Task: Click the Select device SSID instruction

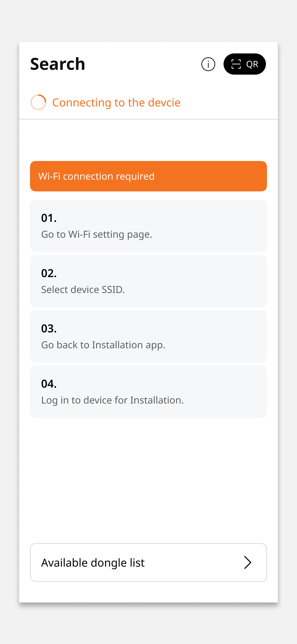Action: tap(83, 290)
